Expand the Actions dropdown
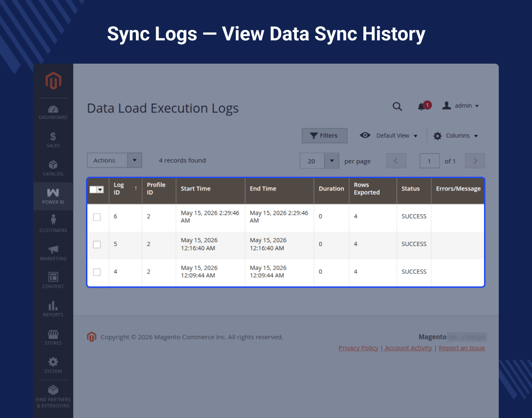The width and height of the screenshot is (532, 418). [x=114, y=160]
